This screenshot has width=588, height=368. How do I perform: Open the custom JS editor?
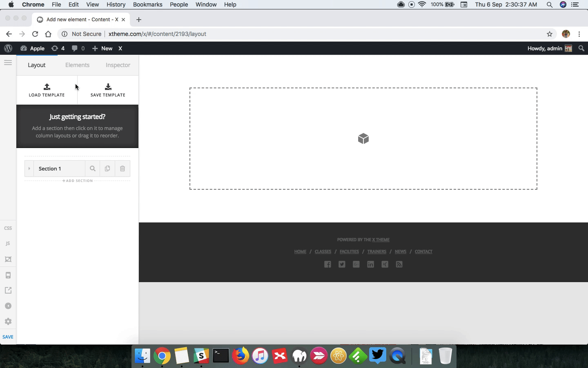coord(8,244)
